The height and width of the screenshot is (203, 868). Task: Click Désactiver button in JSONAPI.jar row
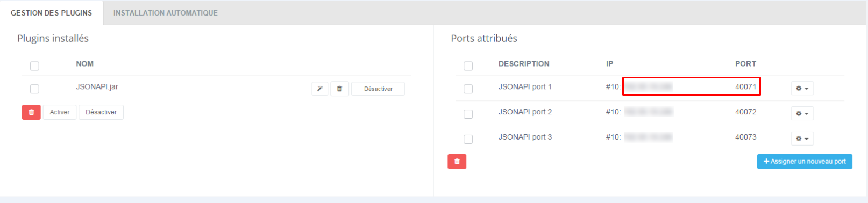tap(378, 89)
